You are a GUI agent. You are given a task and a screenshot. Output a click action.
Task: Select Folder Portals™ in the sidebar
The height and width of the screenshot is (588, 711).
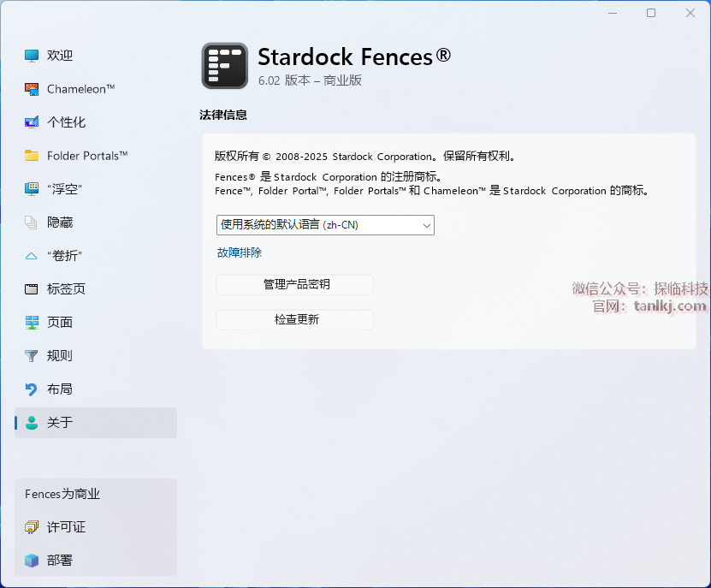pyautogui.click(x=96, y=156)
